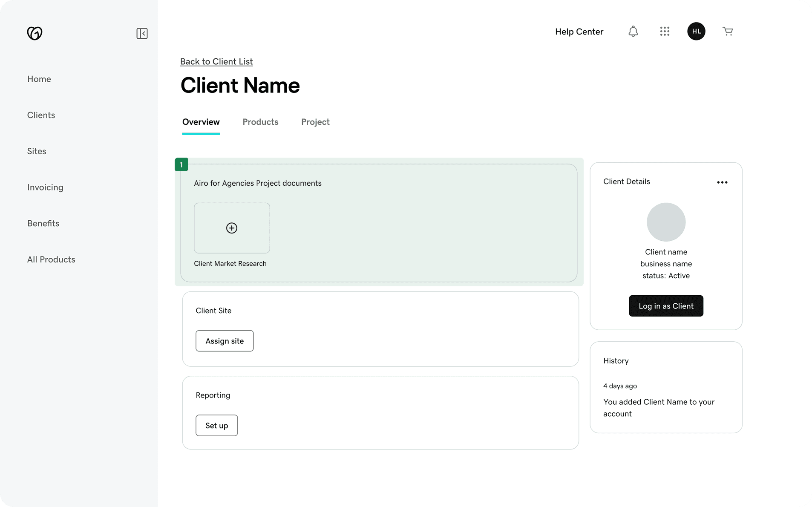Click the 'business name' text

click(666, 264)
